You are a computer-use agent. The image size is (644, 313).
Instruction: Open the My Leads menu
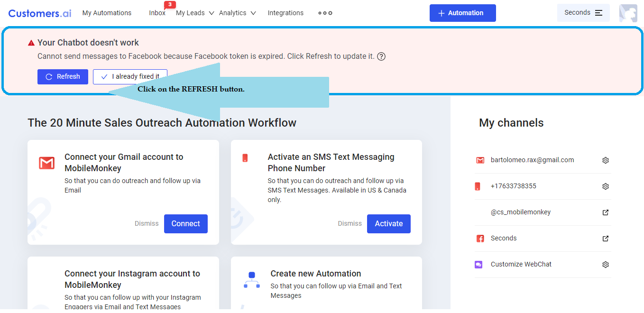click(190, 13)
